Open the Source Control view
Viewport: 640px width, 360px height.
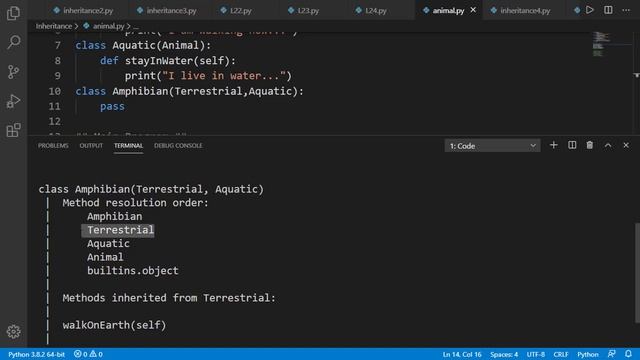[x=13, y=72]
